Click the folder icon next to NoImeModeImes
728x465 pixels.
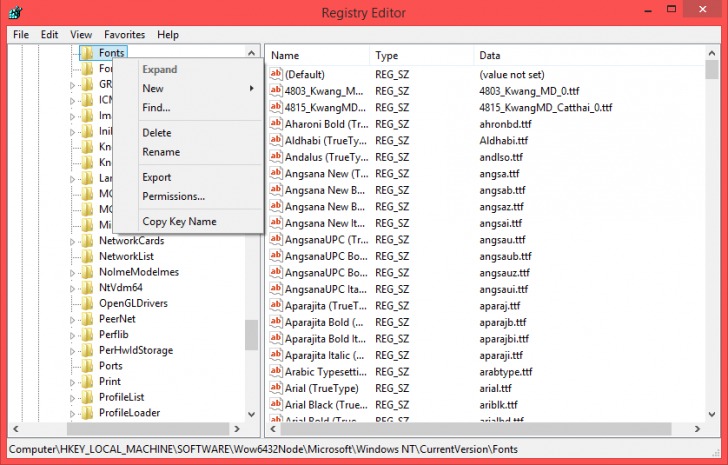point(88,272)
